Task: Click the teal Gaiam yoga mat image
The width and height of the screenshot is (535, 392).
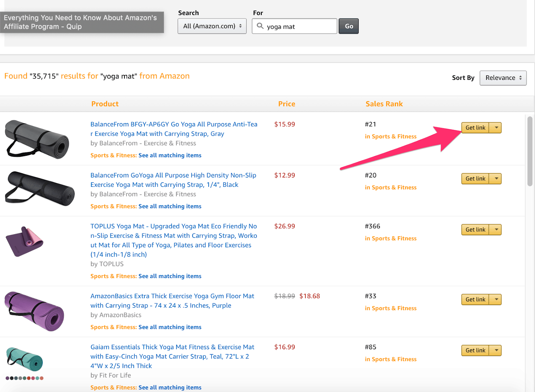Action: (25, 360)
